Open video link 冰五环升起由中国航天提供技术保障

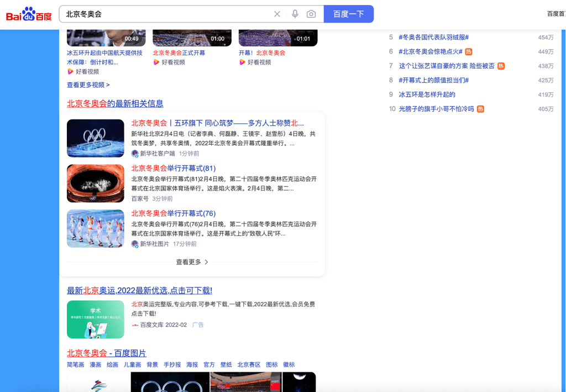[104, 57]
